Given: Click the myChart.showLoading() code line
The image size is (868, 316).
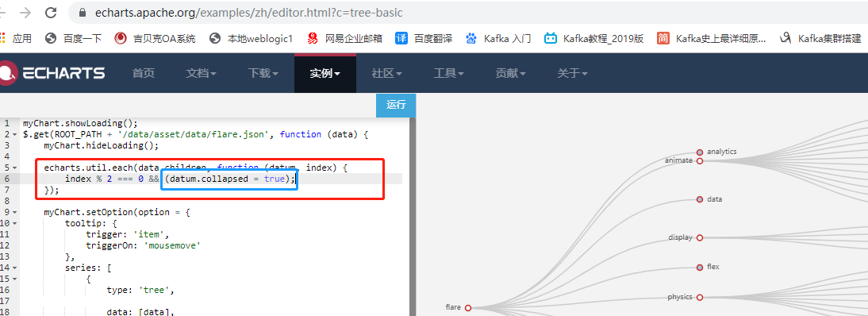Looking at the screenshot, I should click(x=79, y=123).
